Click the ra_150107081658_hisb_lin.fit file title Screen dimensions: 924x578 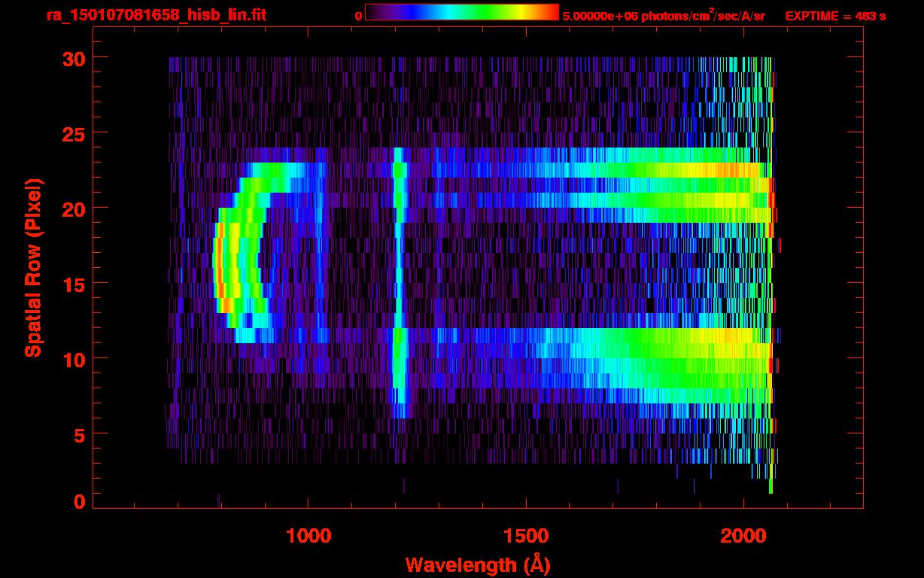(x=156, y=15)
